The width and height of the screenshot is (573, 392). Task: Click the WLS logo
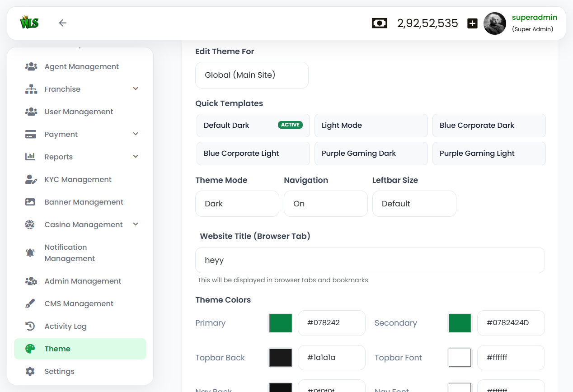click(x=29, y=23)
